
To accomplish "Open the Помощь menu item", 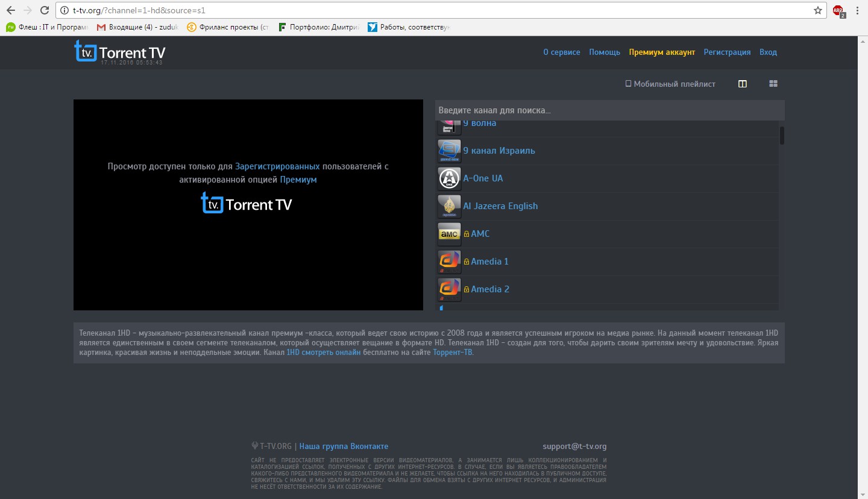I will (x=605, y=52).
